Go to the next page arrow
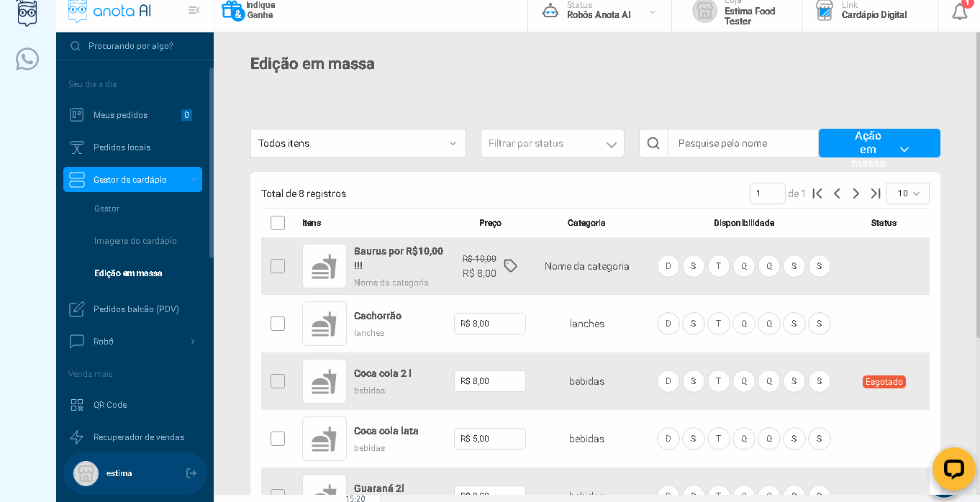This screenshot has width=980, height=502. click(x=856, y=193)
